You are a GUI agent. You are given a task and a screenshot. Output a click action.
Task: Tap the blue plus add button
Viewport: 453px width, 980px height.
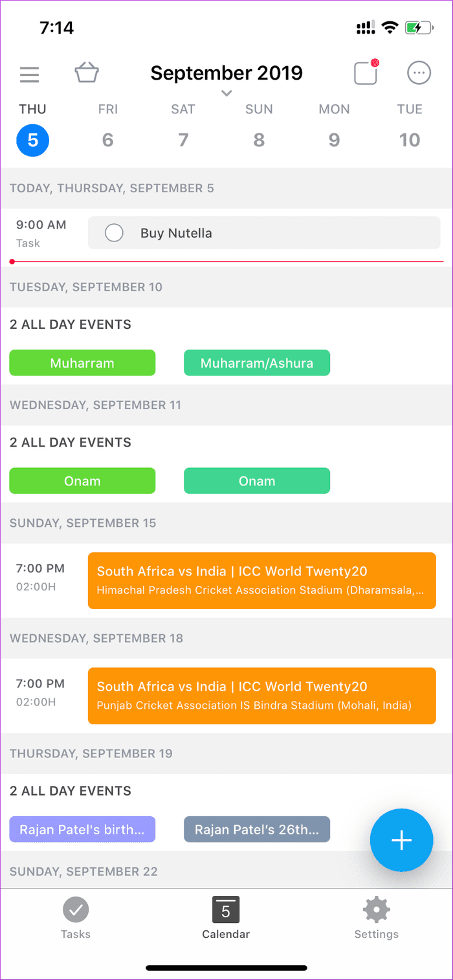tap(401, 840)
